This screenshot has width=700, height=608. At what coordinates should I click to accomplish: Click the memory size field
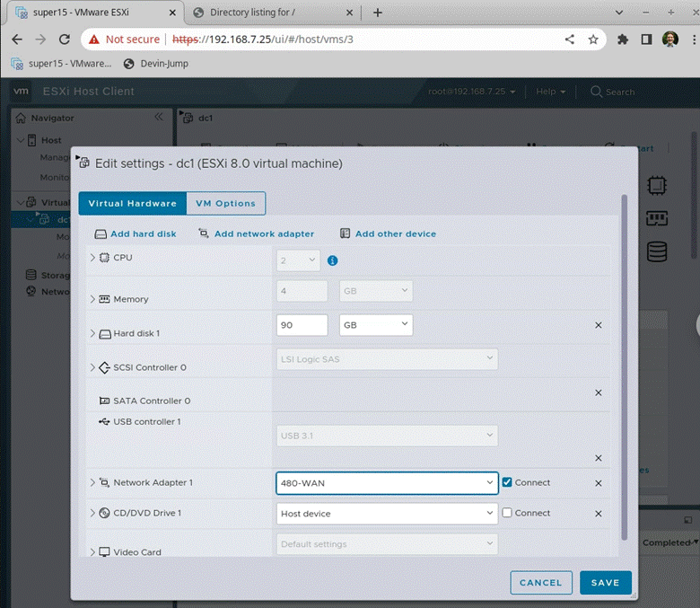(302, 291)
